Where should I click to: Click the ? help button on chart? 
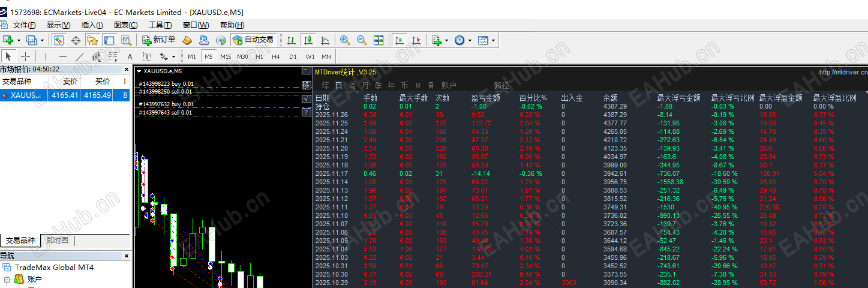coord(306,112)
